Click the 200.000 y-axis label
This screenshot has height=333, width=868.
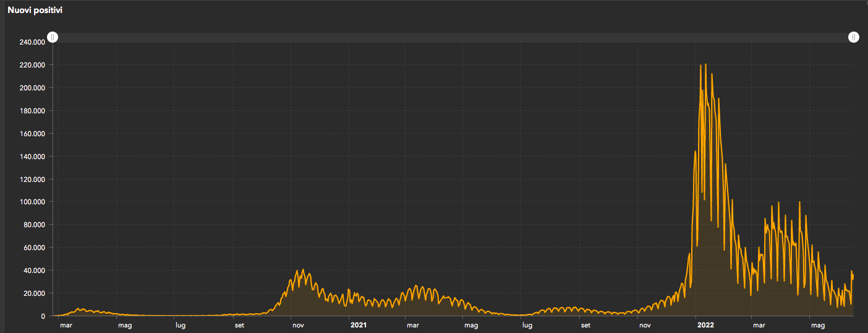[x=32, y=88]
